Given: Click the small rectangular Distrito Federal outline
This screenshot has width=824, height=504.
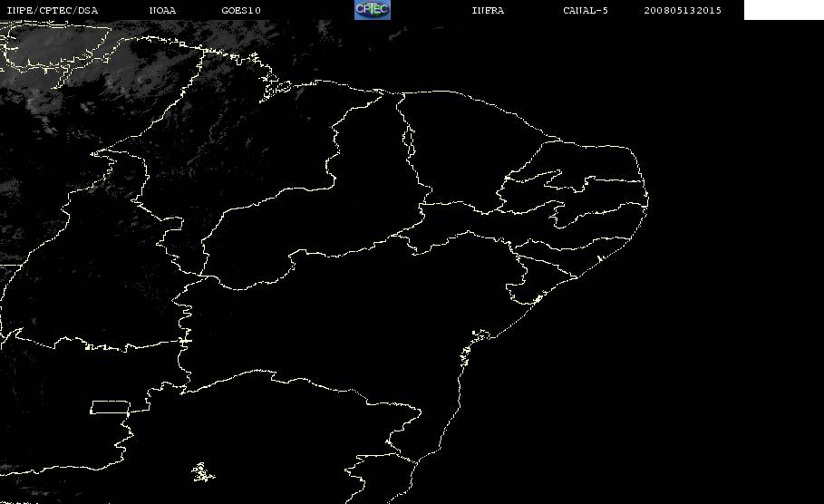Looking at the screenshot, I should (x=110, y=407).
